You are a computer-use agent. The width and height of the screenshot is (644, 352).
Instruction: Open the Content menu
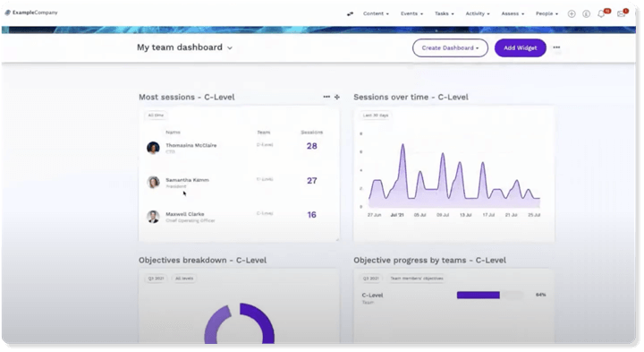point(376,13)
